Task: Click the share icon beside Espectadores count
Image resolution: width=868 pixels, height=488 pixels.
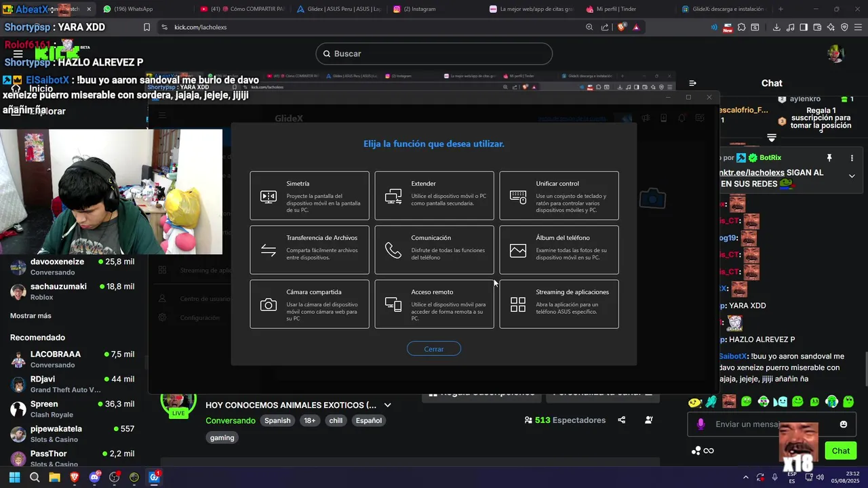Action: click(x=622, y=420)
